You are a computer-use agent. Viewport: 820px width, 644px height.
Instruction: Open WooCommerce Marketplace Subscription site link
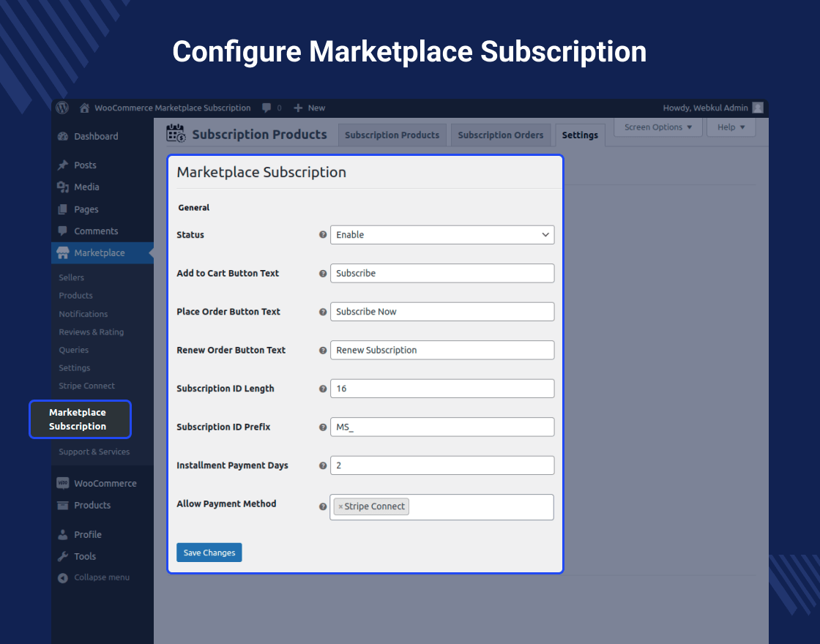[x=173, y=108]
